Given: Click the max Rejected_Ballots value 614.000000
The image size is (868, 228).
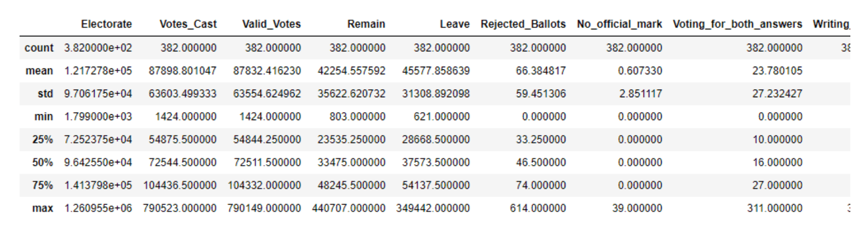Looking at the screenshot, I should point(537,209).
